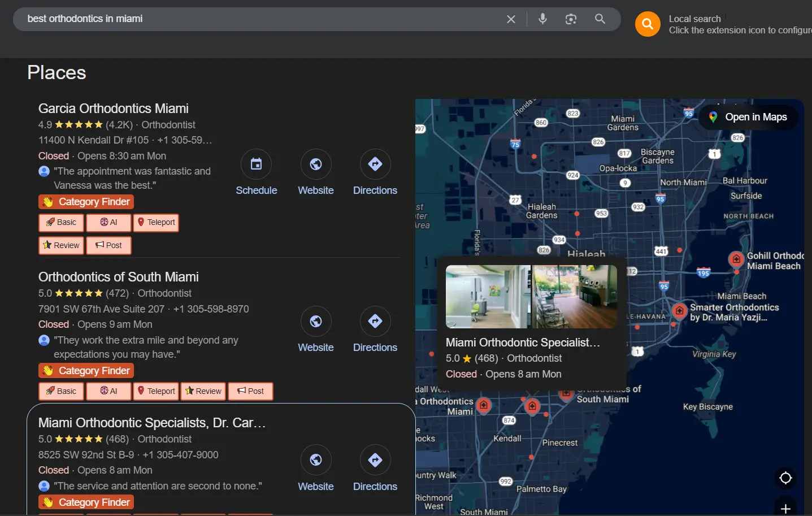Start voice search with microphone icon
This screenshot has height=516, width=812.
click(542, 19)
